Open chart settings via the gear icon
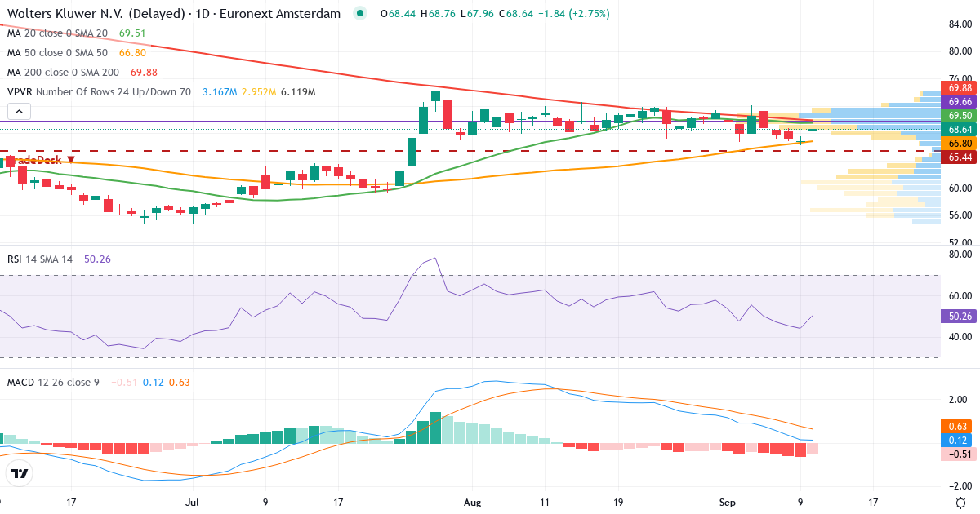 [x=961, y=502]
